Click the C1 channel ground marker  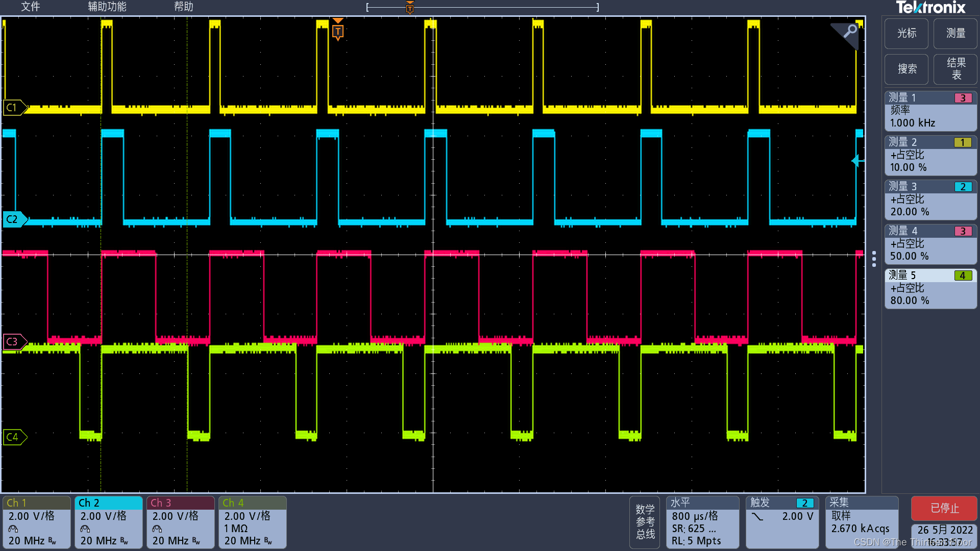13,108
